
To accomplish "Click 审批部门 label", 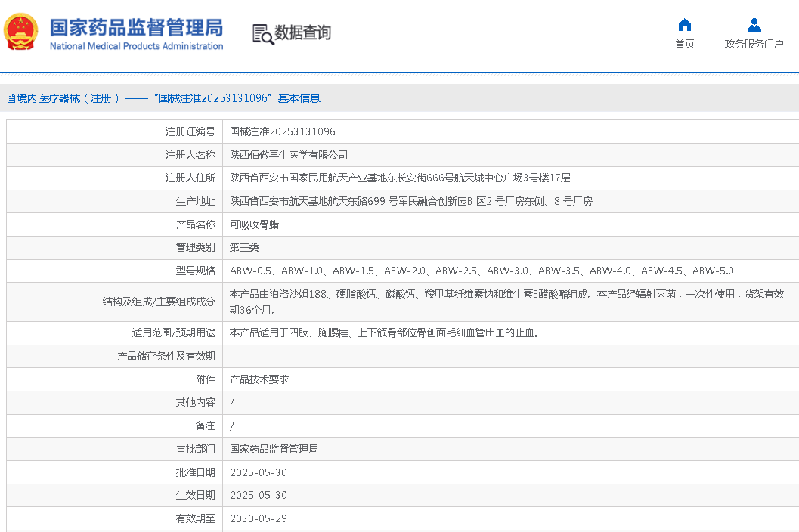I will (195, 449).
